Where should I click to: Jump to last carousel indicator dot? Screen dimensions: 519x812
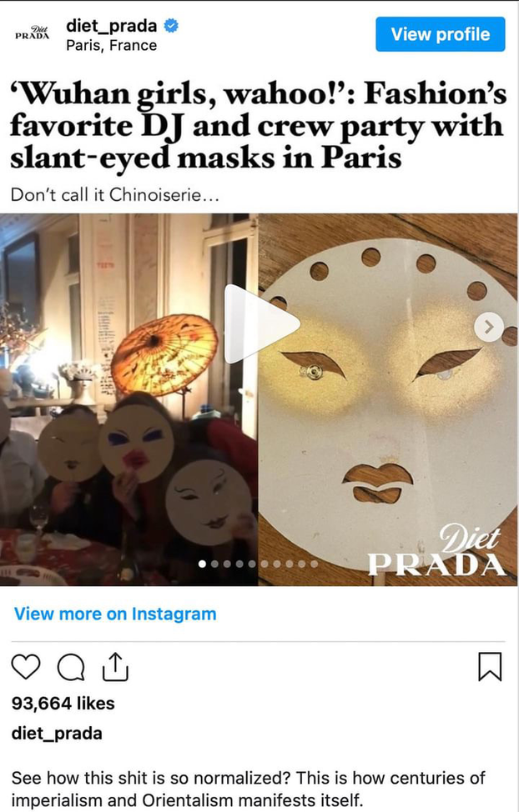point(315,564)
